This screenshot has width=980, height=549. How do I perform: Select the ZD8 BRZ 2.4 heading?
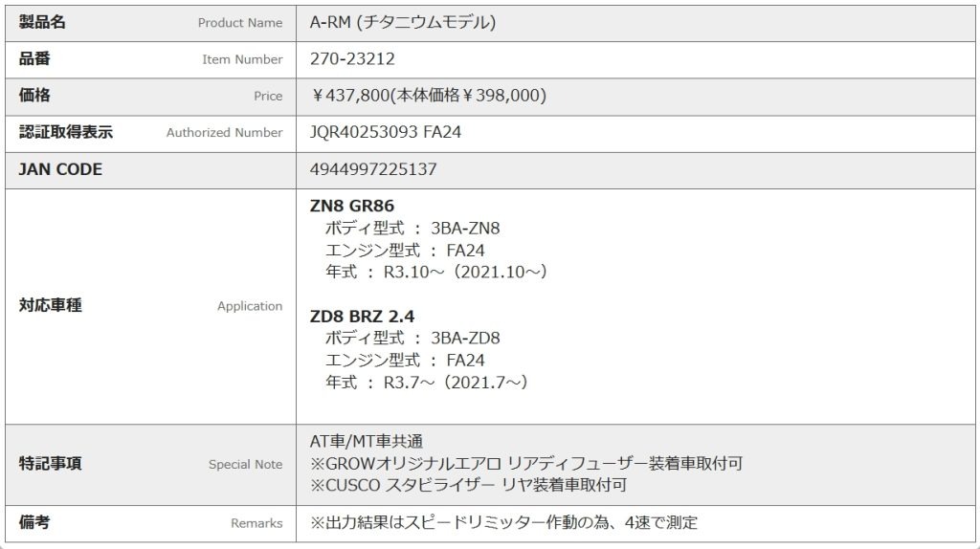pos(362,316)
